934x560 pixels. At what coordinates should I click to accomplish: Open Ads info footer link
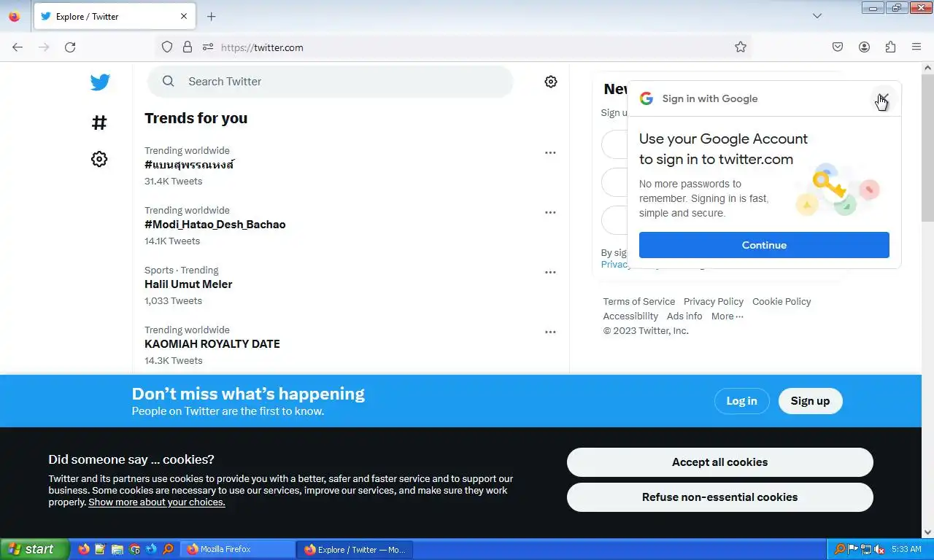click(x=684, y=316)
